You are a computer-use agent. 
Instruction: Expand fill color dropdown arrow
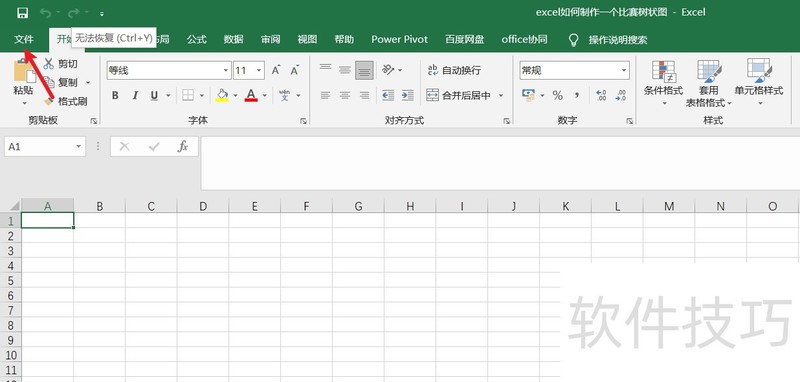click(235, 95)
